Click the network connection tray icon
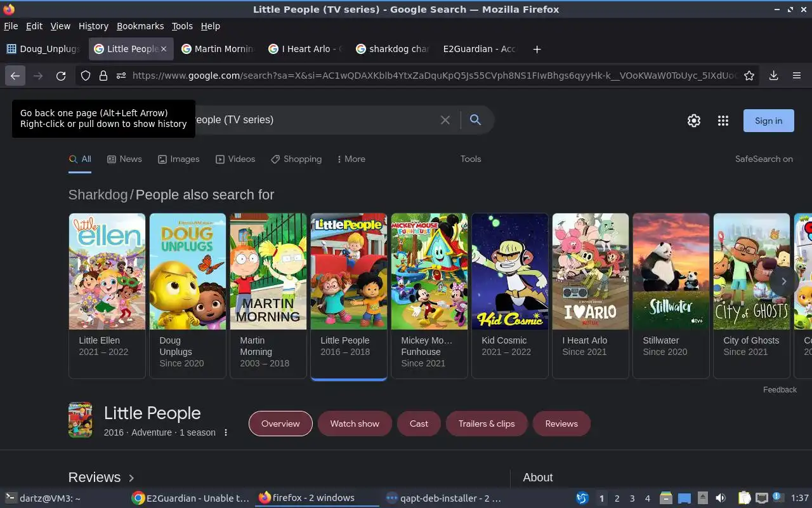 762,498
